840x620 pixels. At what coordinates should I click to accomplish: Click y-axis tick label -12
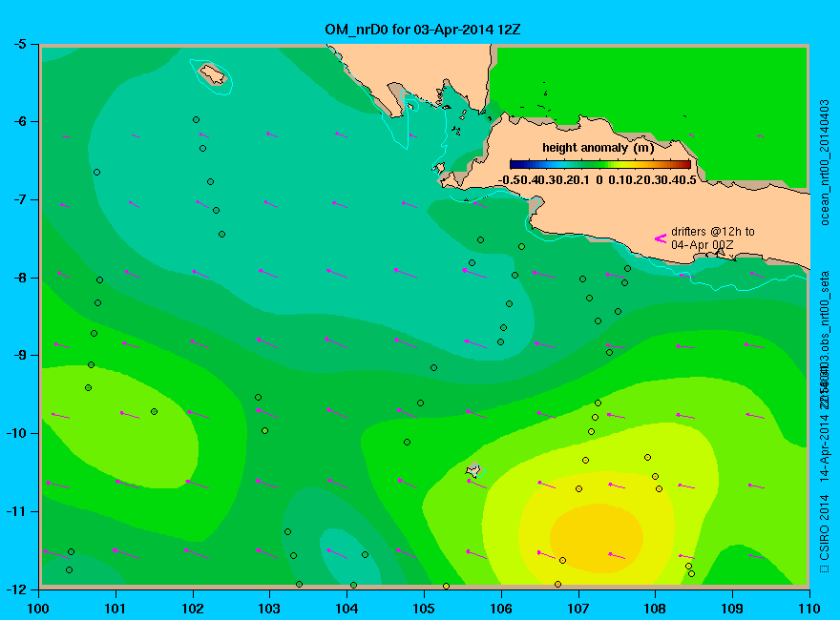click(x=16, y=589)
